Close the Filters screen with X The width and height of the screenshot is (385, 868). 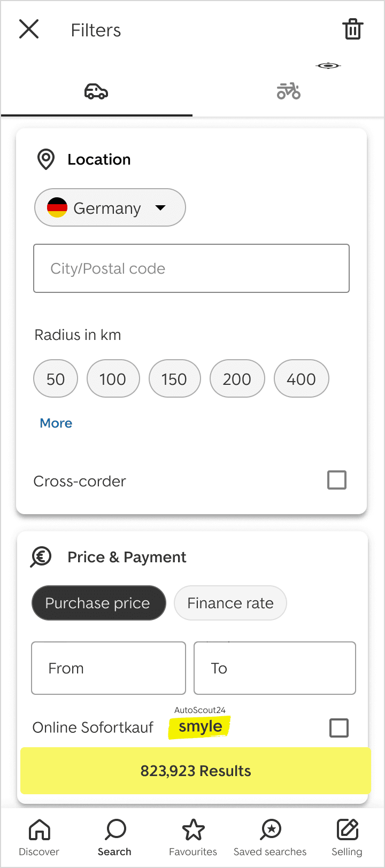click(x=29, y=29)
